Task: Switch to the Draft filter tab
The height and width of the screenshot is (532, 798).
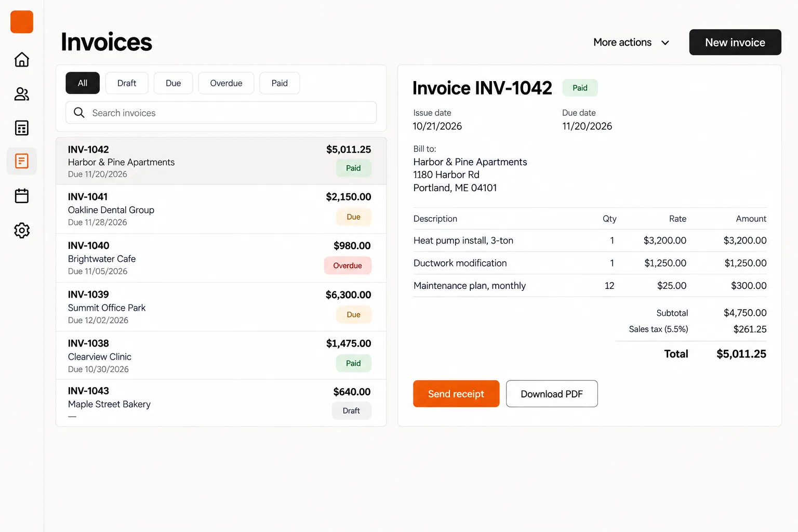Action: 127,83
